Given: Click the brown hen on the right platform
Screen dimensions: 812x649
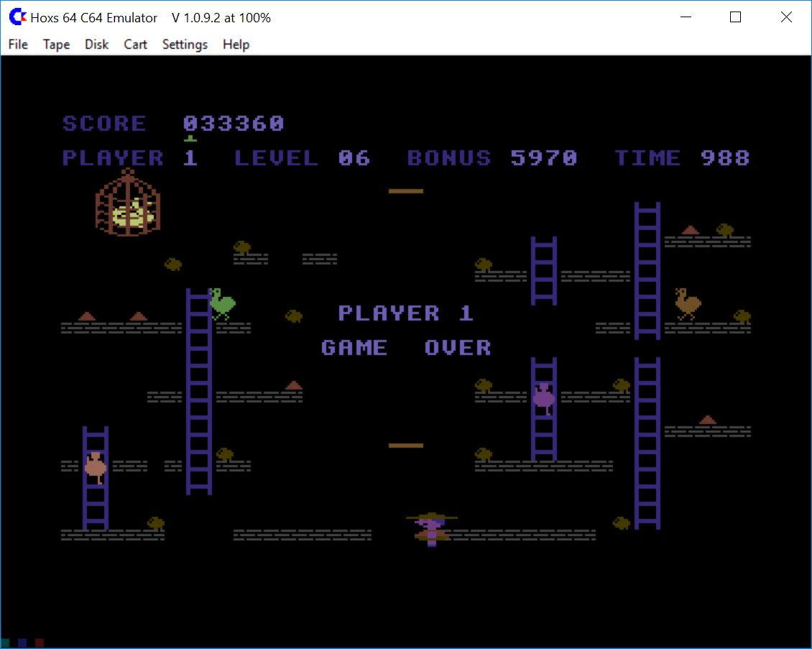Looking at the screenshot, I should [x=688, y=303].
